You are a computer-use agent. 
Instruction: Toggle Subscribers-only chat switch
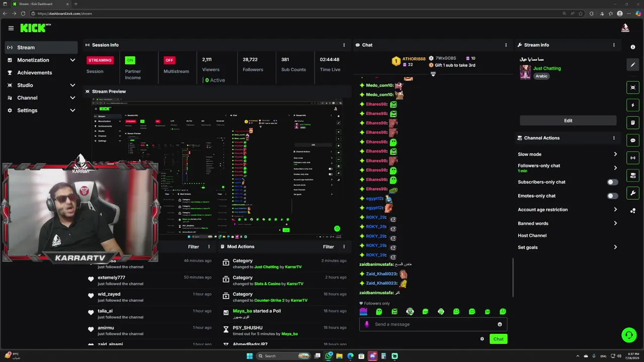612,182
